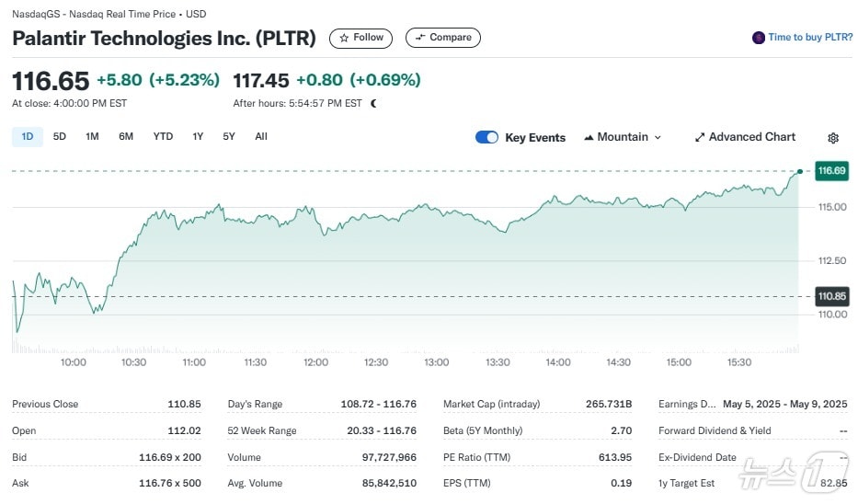
Task: Choose the YTD range tab
Action: click(163, 136)
